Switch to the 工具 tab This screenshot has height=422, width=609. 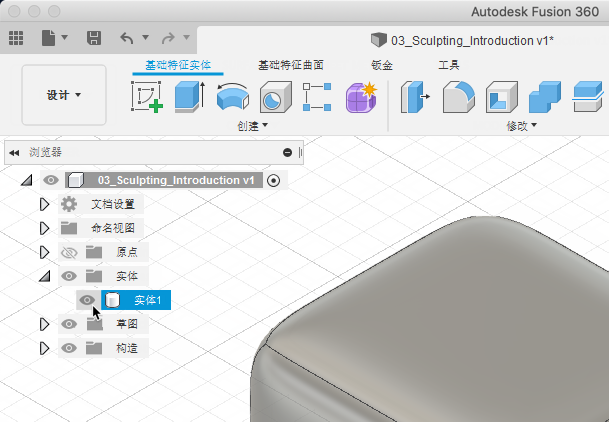pyautogui.click(x=449, y=65)
